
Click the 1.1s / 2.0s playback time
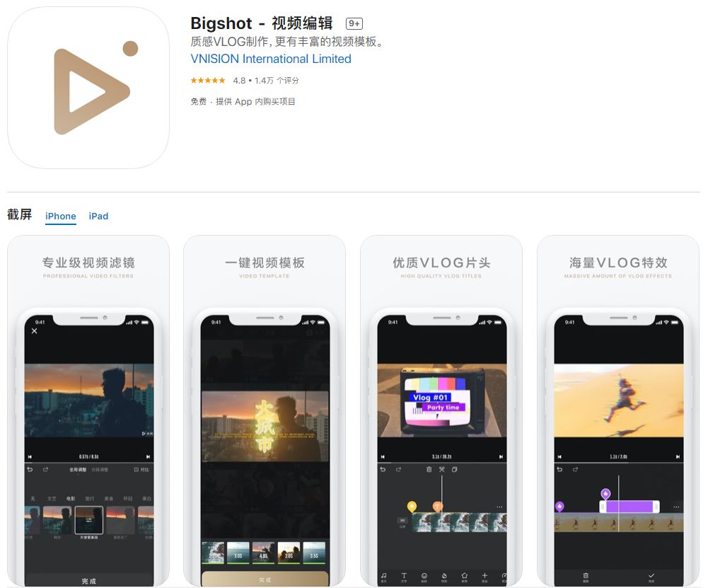619,457
